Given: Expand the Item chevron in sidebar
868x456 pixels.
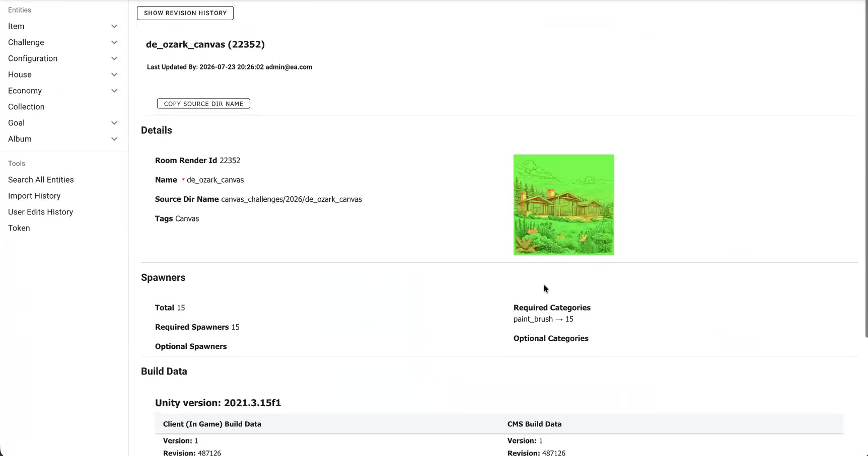Looking at the screenshot, I should pyautogui.click(x=114, y=26).
